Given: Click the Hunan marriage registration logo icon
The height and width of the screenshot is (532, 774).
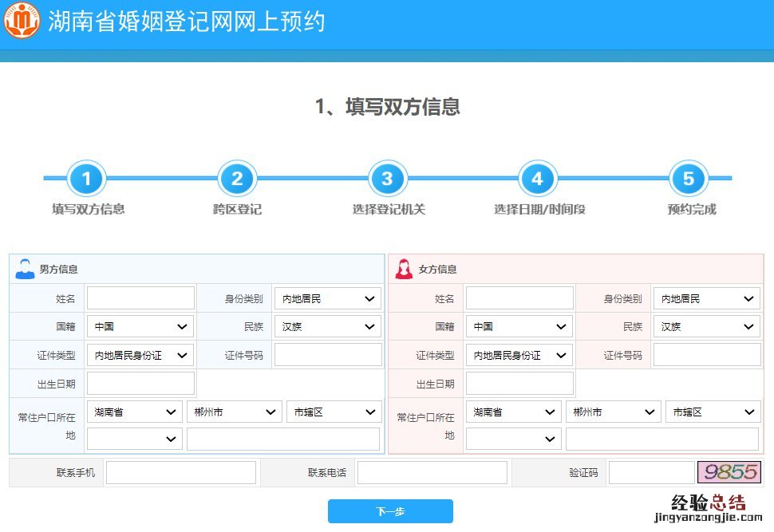Looking at the screenshot, I should point(22,22).
